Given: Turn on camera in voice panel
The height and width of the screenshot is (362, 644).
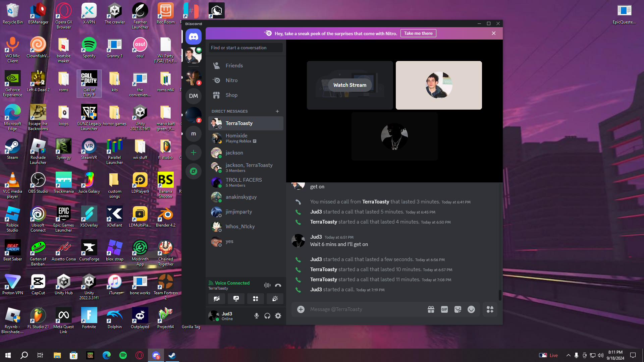Looking at the screenshot, I should [x=217, y=299].
